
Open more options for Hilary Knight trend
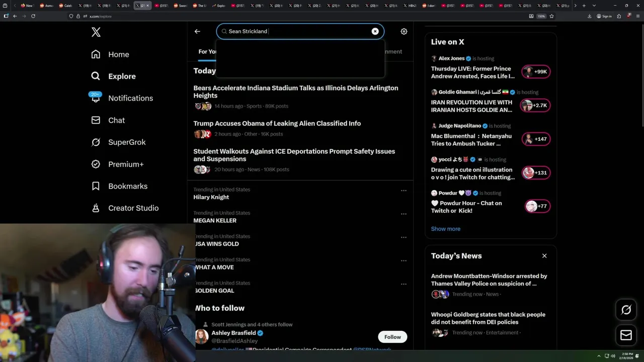pos(404,191)
